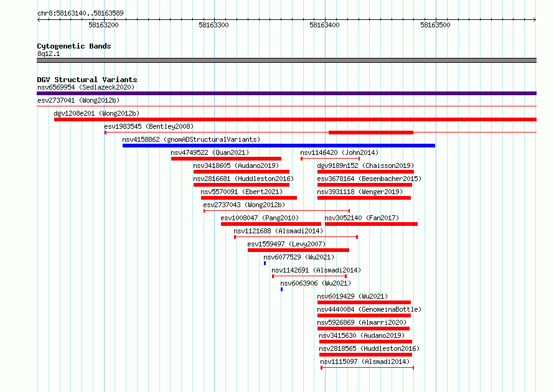Click the 58163200 ruler position
Screen dimensions: 554x392
click(x=103, y=25)
